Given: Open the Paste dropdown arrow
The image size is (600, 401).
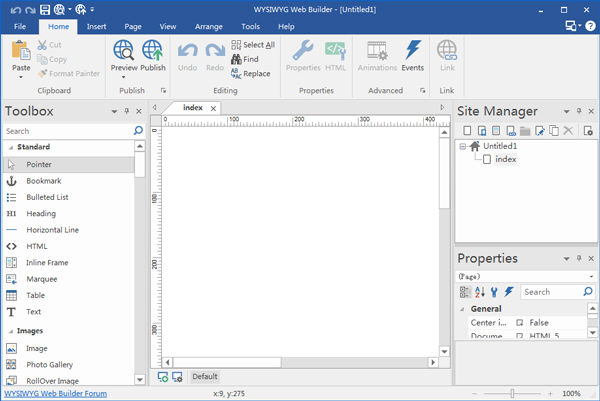Looking at the screenshot, I should click(21, 77).
